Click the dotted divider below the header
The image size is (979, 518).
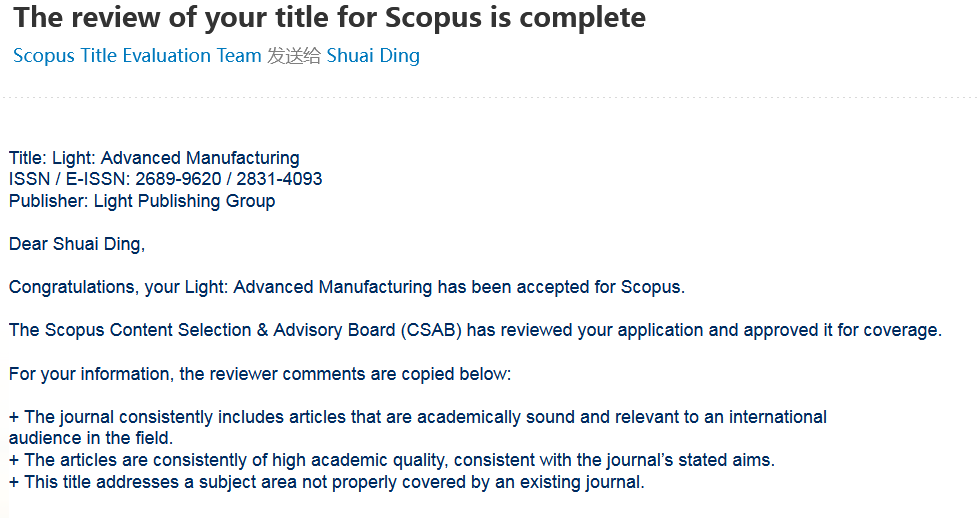click(489, 98)
